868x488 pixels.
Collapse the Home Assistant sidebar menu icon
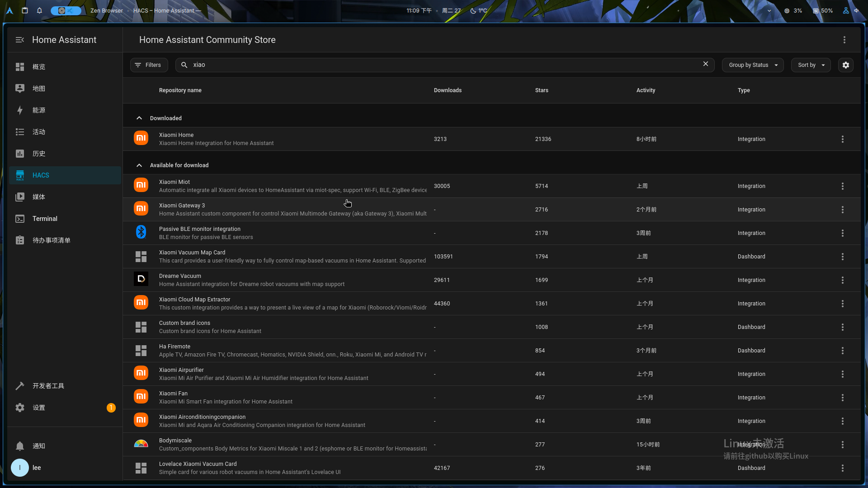coord(20,40)
